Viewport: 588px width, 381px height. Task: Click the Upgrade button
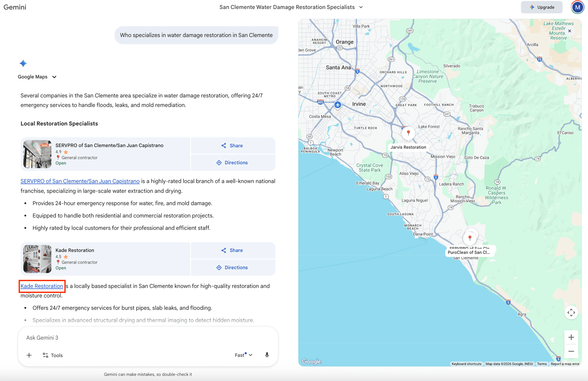(541, 7)
